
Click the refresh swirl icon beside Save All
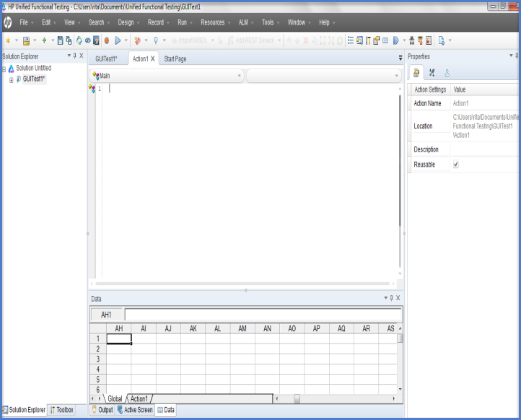[x=79, y=40]
